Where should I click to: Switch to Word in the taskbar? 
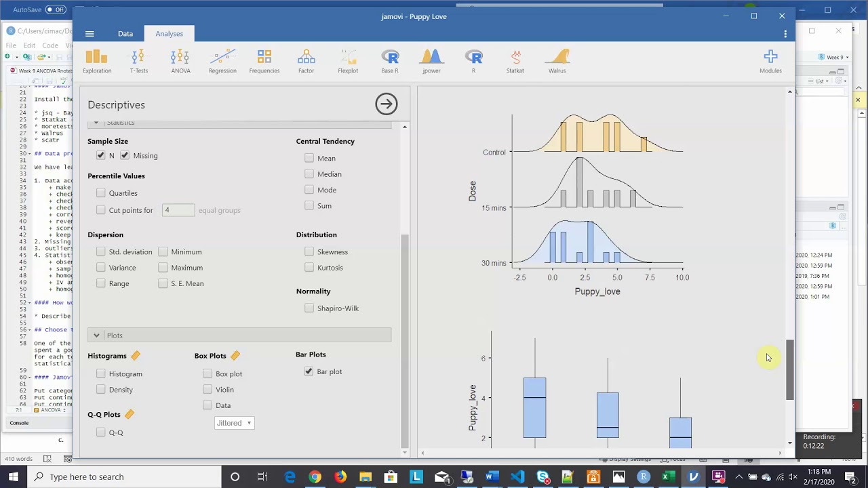(492, 476)
